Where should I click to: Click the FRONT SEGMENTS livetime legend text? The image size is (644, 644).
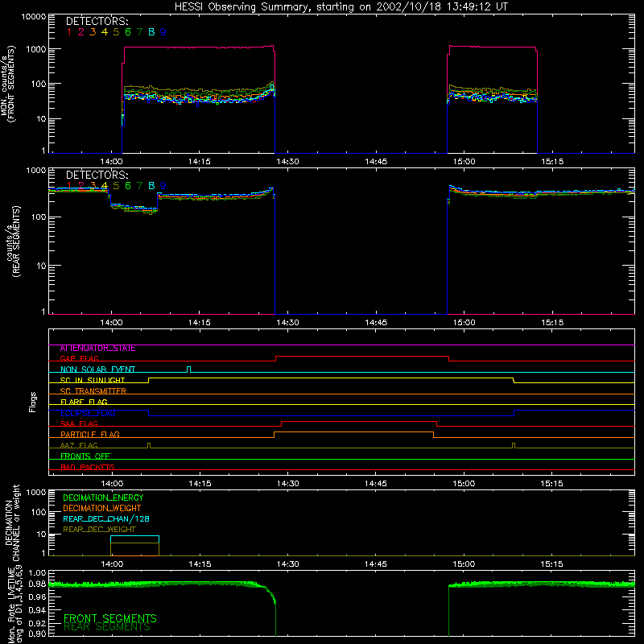point(110,618)
